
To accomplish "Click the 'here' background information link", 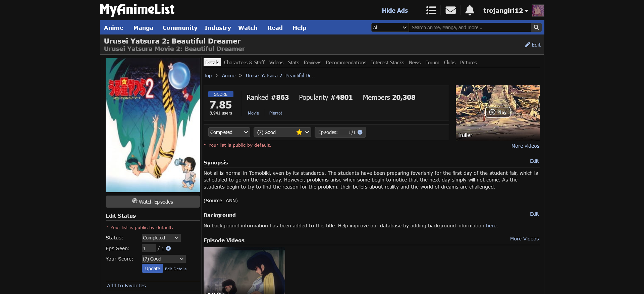I will point(491,226).
